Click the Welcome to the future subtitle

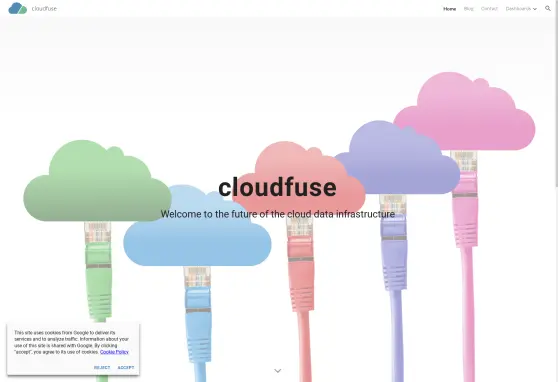[278, 214]
